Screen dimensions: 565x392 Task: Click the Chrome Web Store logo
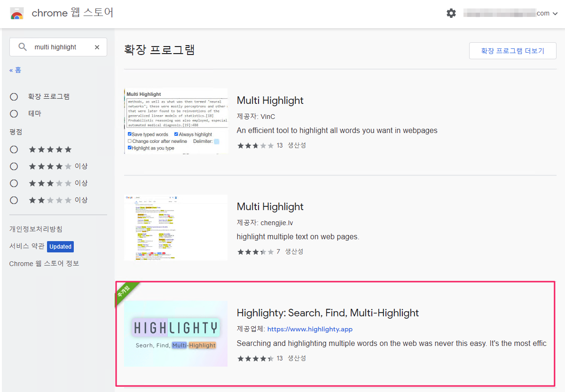click(18, 13)
